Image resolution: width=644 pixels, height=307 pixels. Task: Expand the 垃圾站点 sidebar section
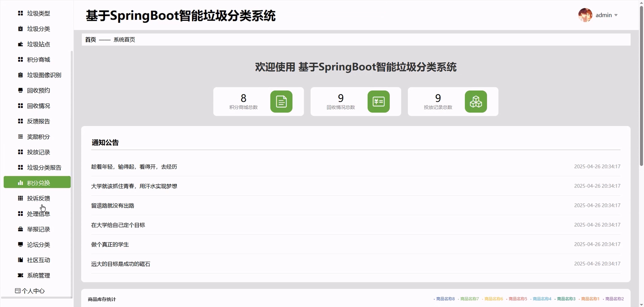38,44
